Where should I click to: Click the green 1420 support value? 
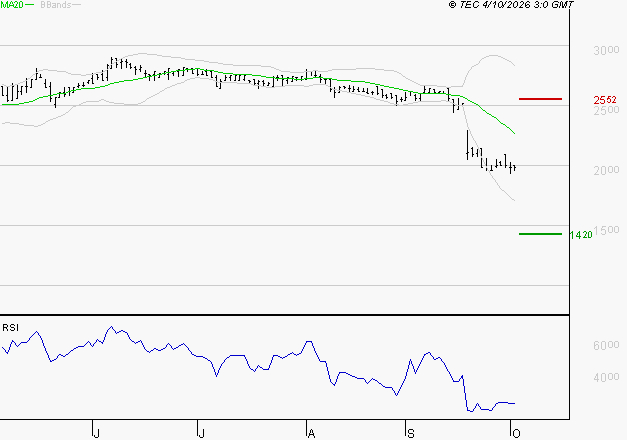coord(581,235)
